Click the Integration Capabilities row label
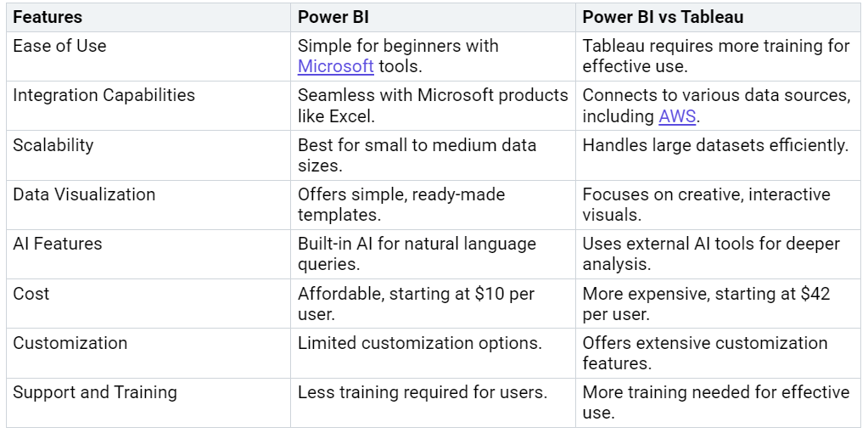The height and width of the screenshot is (433, 868). (x=104, y=95)
